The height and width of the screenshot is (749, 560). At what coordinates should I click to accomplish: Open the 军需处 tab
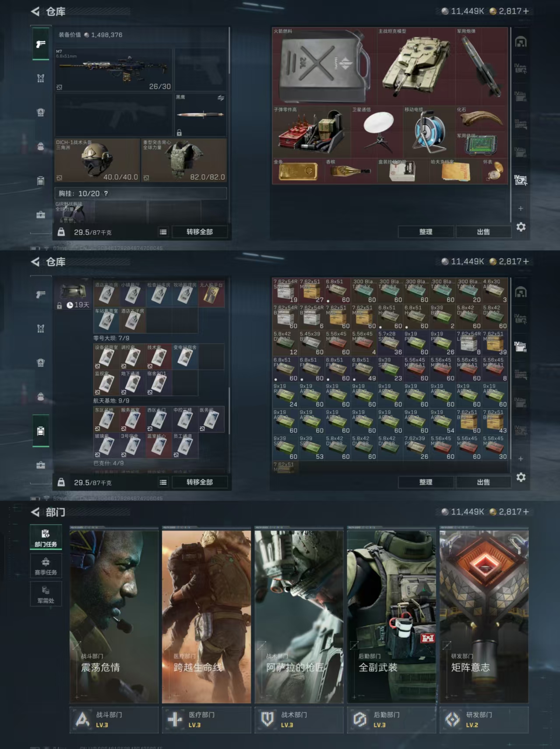click(x=46, y=594)
